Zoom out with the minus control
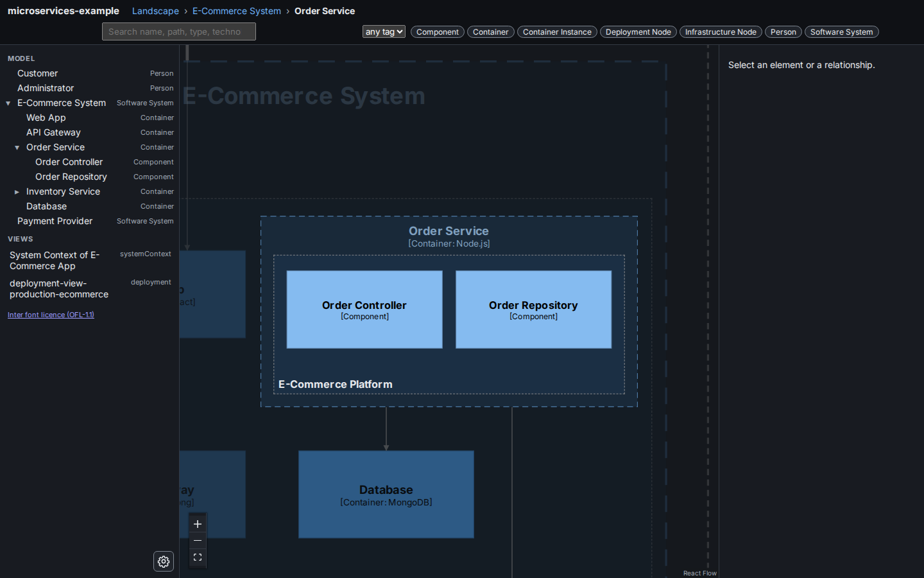 tap(198, 541)
